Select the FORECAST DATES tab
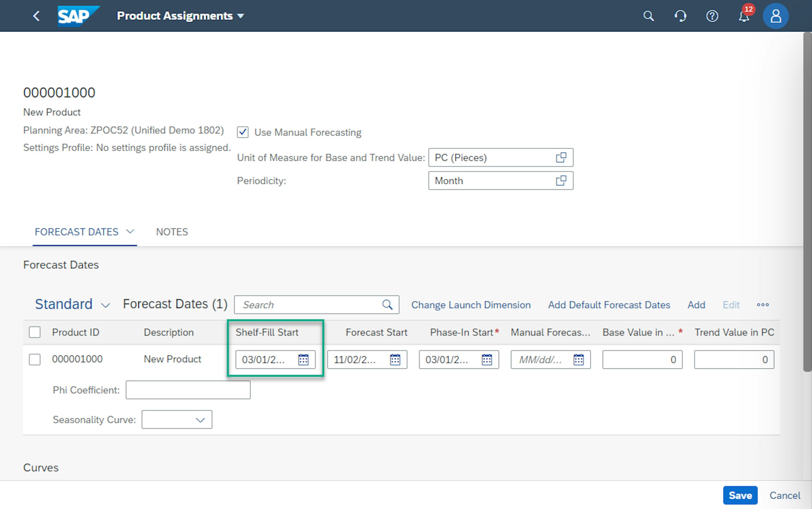This screenshot has height=509, width=812. tap(77, 232)
